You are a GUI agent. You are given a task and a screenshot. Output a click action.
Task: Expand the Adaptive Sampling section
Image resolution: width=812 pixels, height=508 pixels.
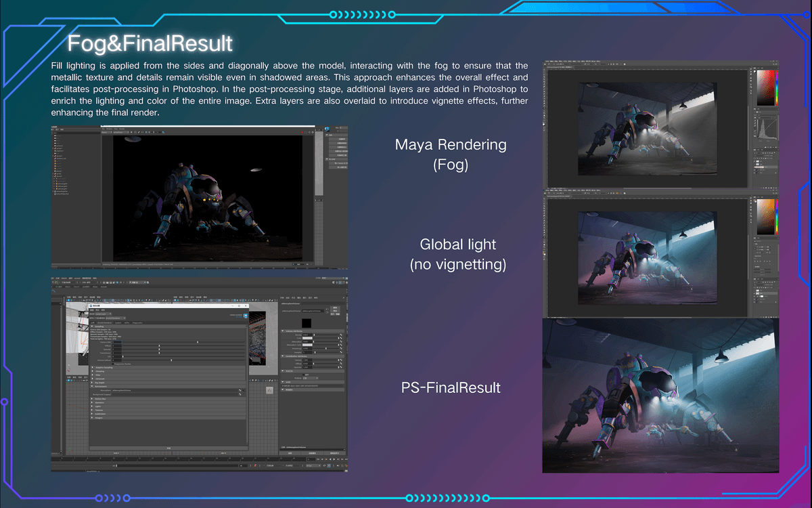click(93, 366)
